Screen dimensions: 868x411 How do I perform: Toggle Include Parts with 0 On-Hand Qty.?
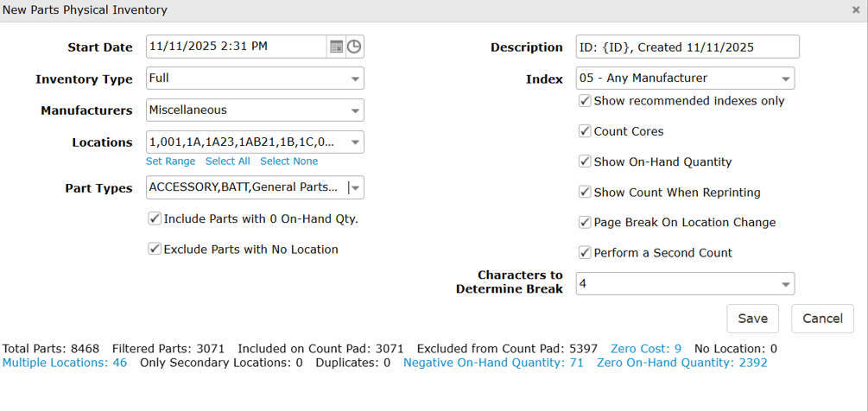point(155,218)
